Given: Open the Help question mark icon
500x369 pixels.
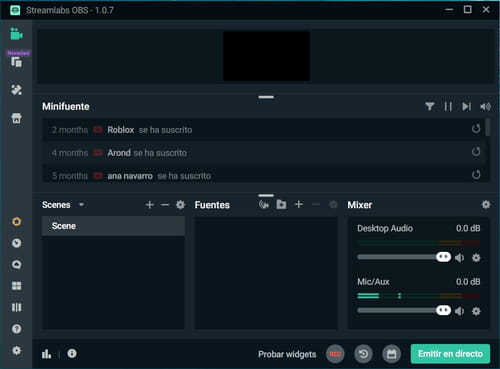Looking at the screenshot, I should click(16, 329).
